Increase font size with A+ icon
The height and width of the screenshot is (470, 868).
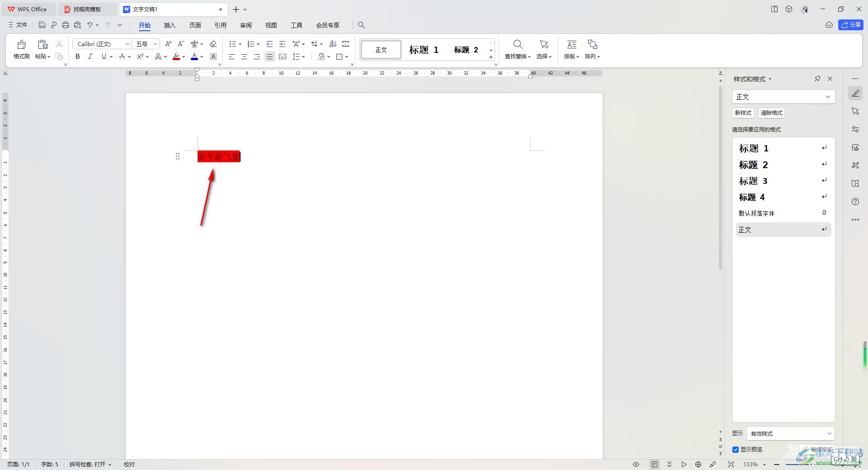(168, 44)
